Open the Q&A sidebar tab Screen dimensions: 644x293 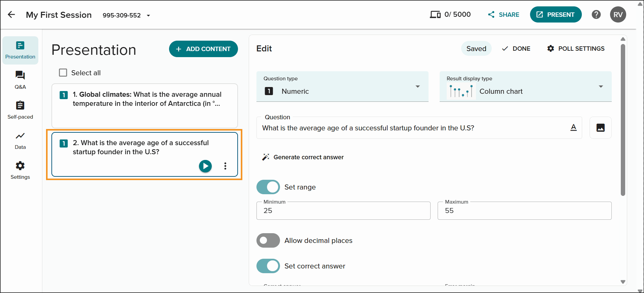click(x=20, y=80)
